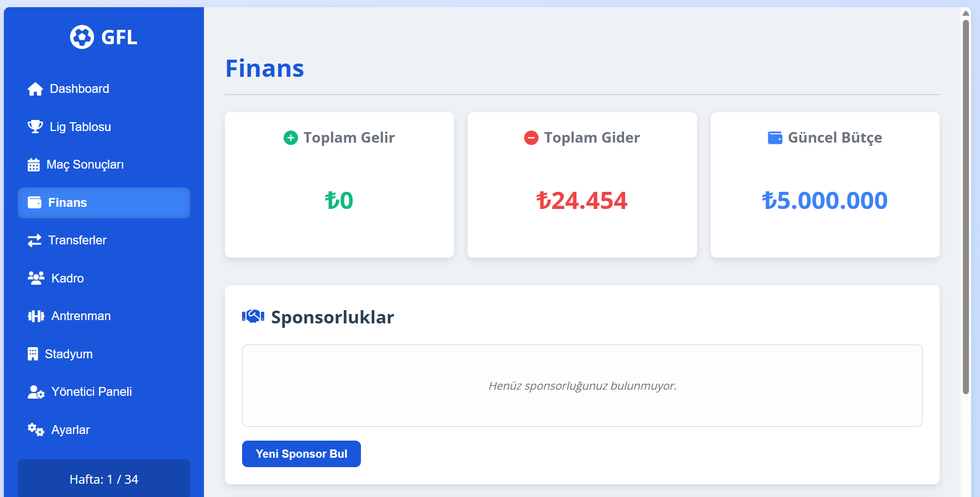The width and height of the screenshot is (980, 497).
Task: Click the Stadyum building icon
Action: click(33, 354)
